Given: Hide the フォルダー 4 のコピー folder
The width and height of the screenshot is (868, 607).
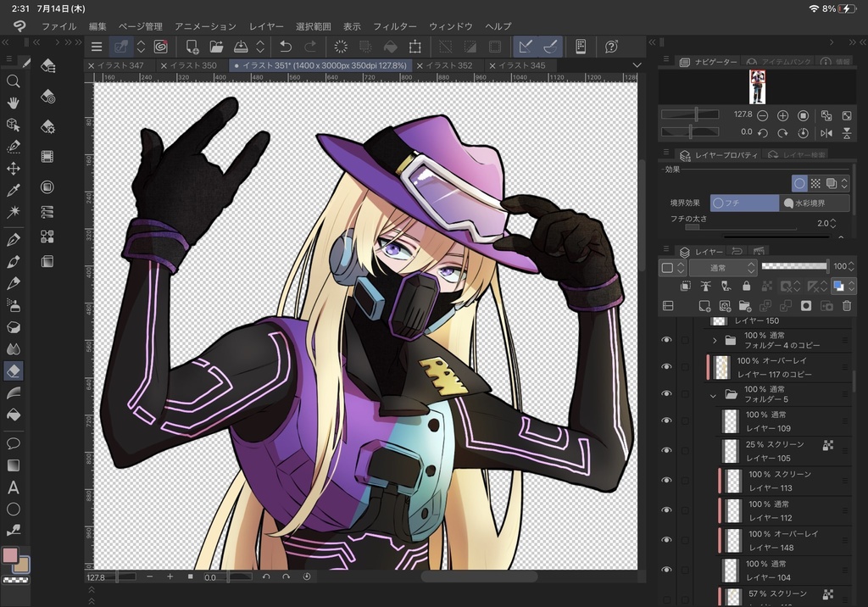Looking at the screenshot, I should click(666, 340).
